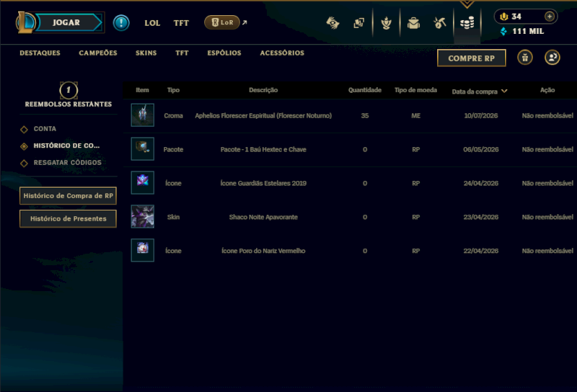
Task: Open the Store coins icon
Action: (467, 23)
